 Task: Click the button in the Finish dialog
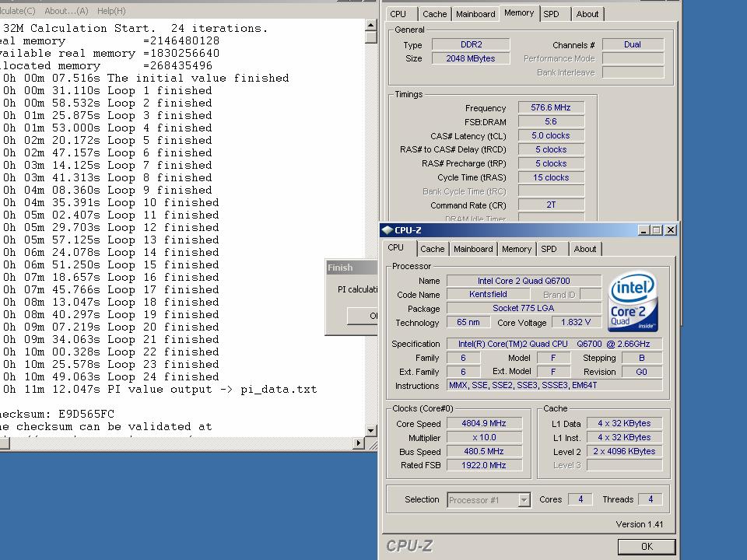pyautogui.click(x=363, y=316)
